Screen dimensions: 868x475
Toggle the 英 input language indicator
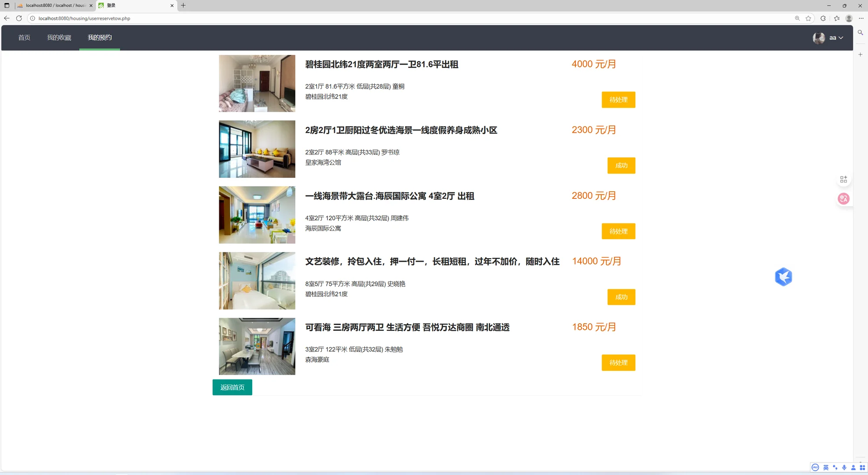[x=826, y=468]
